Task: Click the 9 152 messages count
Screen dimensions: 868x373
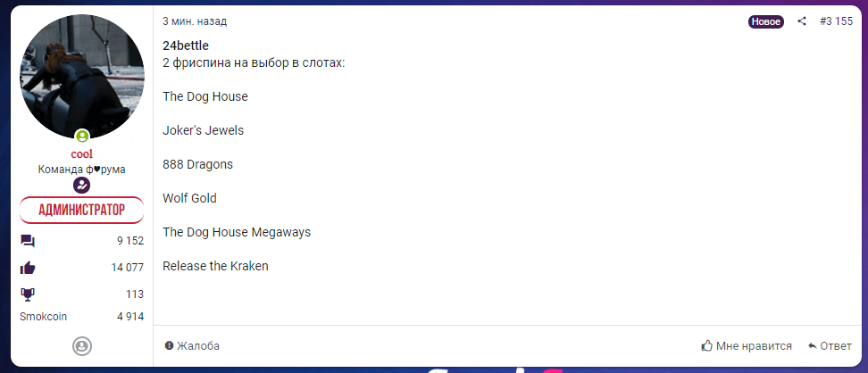Action: pyautogui.click(x=130, y=241)
